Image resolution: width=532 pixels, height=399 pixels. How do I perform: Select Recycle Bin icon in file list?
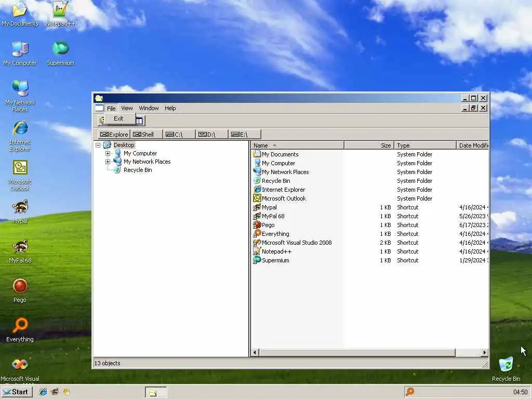coord(257,180)
